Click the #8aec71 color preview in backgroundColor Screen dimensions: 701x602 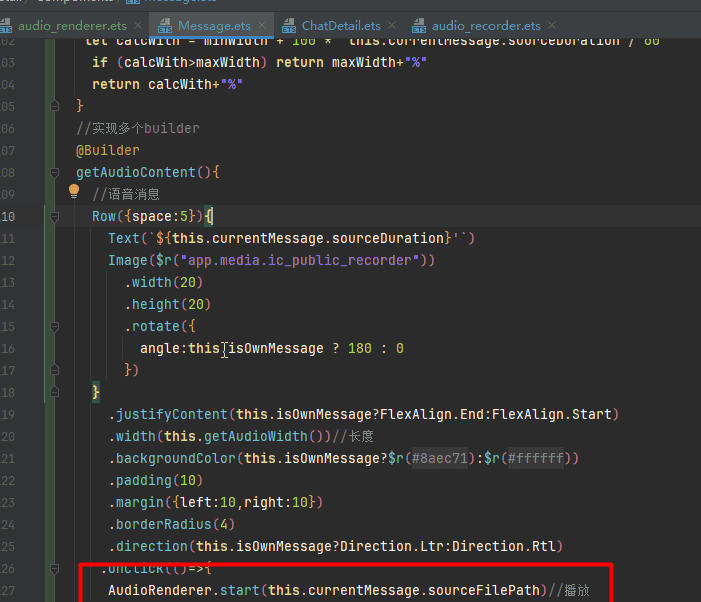(x=439, y=458)
